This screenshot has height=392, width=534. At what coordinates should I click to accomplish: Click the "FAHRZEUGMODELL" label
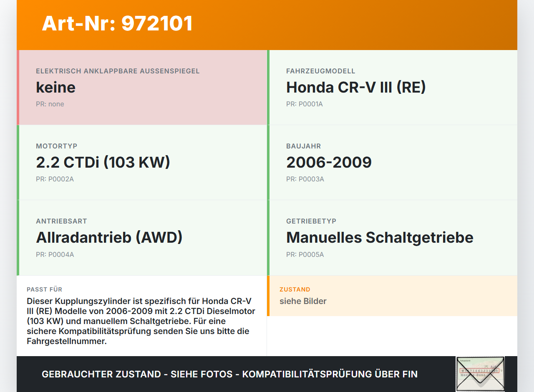[x=321, y=71]
